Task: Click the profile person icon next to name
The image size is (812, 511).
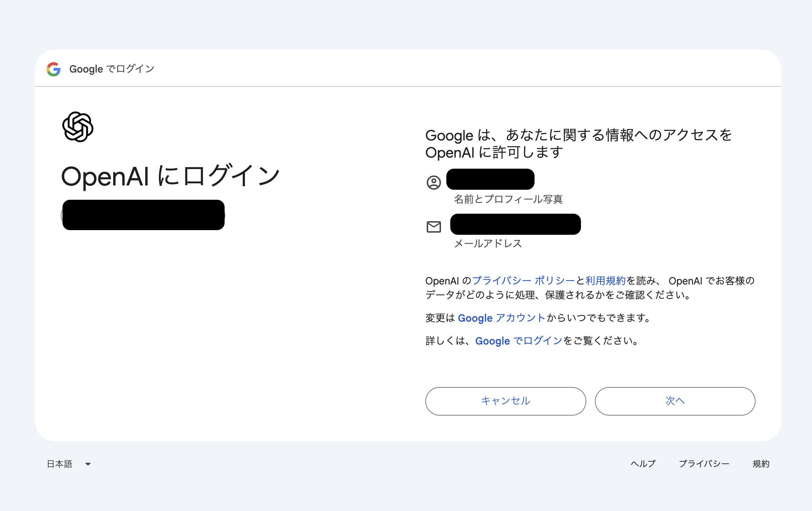Action: (x=433, y=182)
